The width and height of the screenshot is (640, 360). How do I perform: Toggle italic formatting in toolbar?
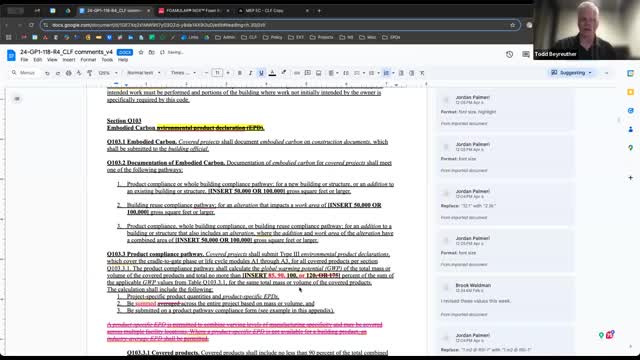pos(250,73)
